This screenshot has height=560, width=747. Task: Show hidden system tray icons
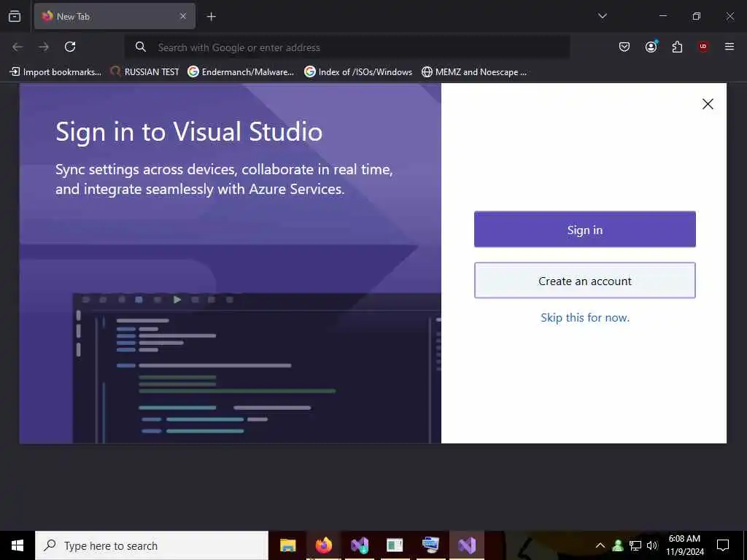[x=600, y=545]
